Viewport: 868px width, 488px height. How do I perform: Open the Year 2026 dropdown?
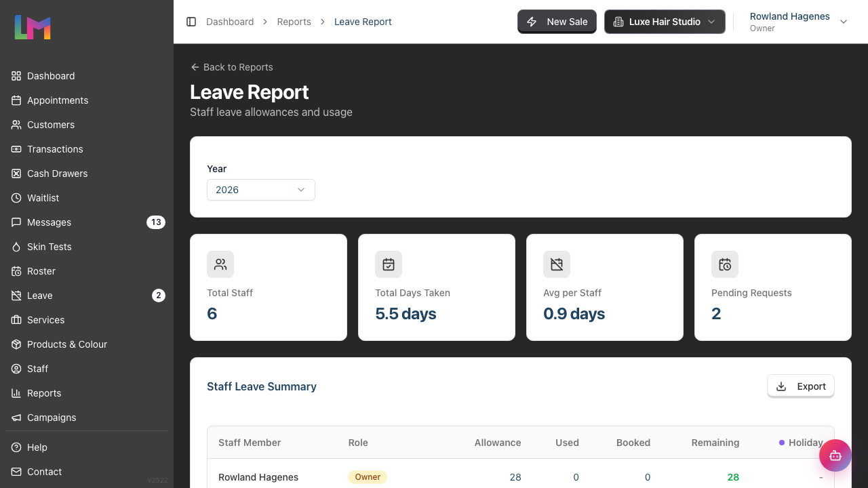[261, 190]
